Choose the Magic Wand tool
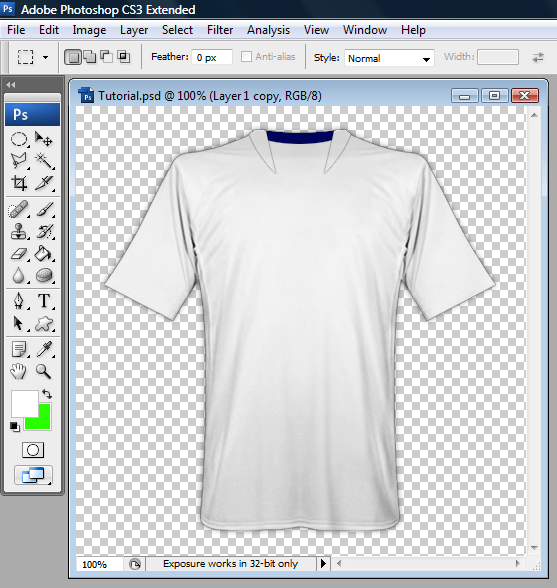The width and height of the screenshot is (557, 588). [x=44, y=161]
